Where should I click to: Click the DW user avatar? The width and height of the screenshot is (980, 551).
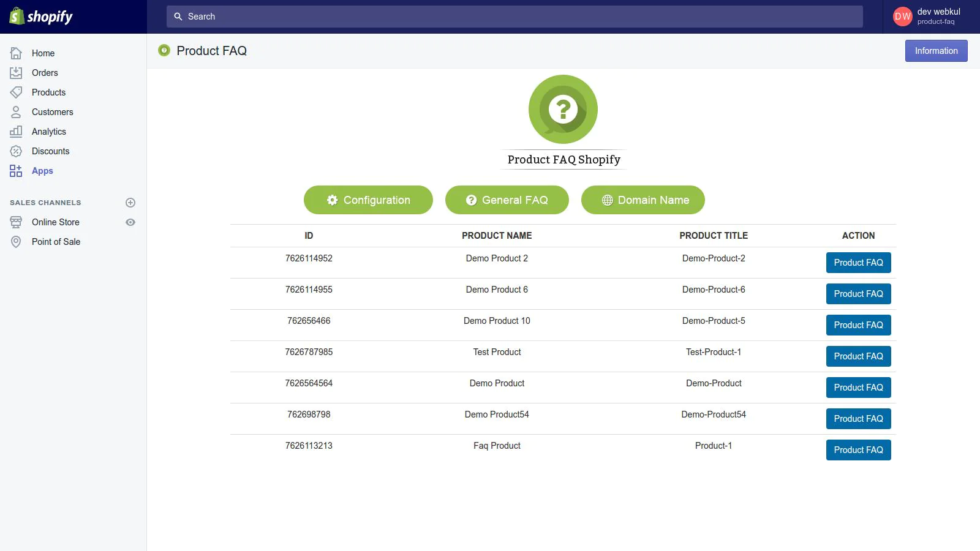tap(903, 17)
